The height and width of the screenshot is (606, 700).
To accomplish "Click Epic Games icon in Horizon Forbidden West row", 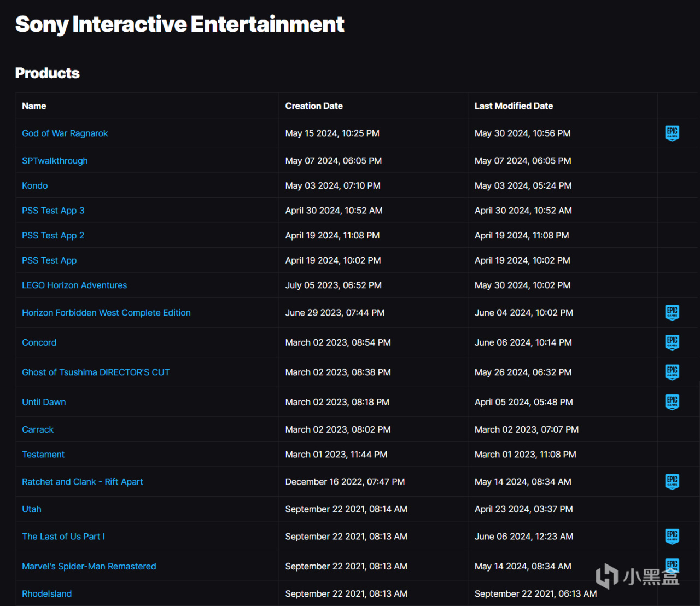I will pos(672,312).
